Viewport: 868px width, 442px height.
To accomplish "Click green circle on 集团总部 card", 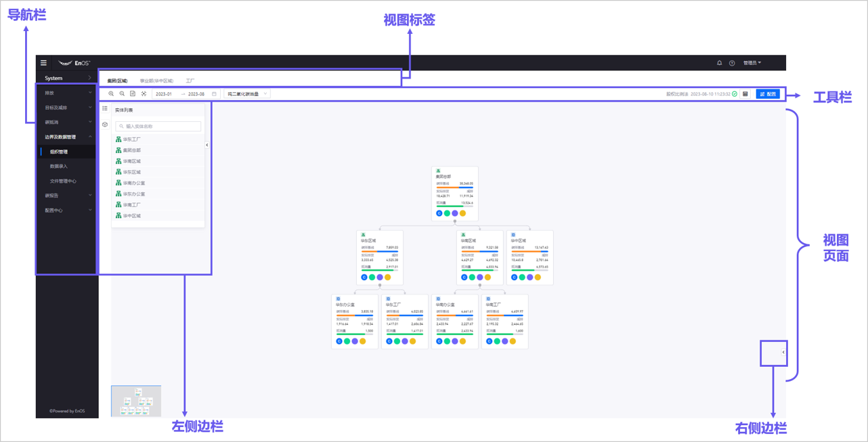I will click(x=447, y=213).
